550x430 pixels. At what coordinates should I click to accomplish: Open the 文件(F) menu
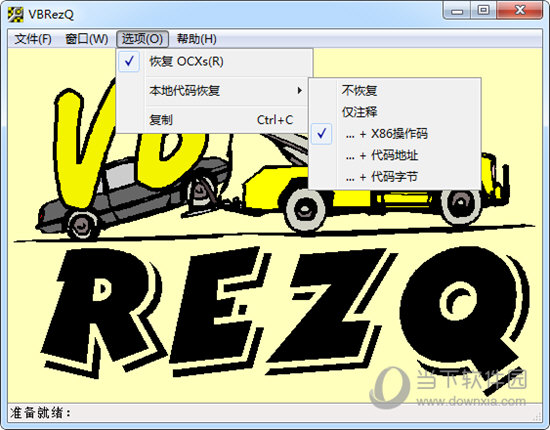click(33, 39)
